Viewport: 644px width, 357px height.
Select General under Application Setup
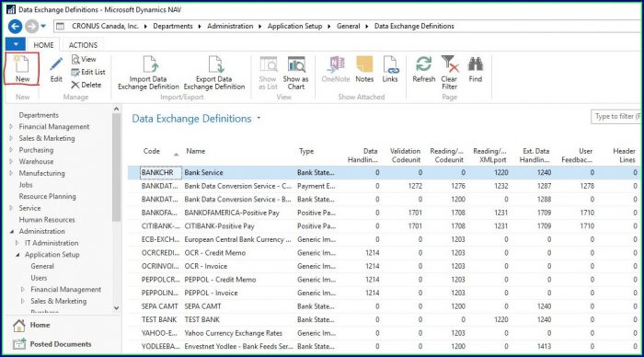pyautogui.click(x=42, y=266)
